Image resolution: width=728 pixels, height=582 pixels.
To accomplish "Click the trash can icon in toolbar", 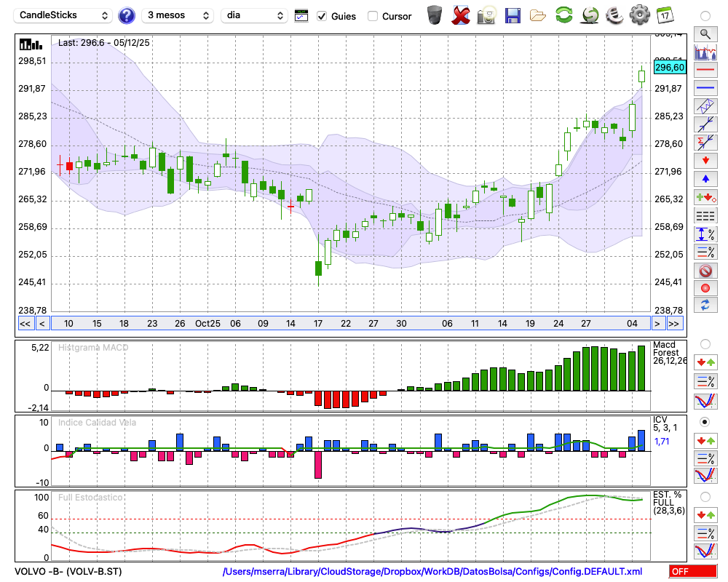I will coord(435,15).
